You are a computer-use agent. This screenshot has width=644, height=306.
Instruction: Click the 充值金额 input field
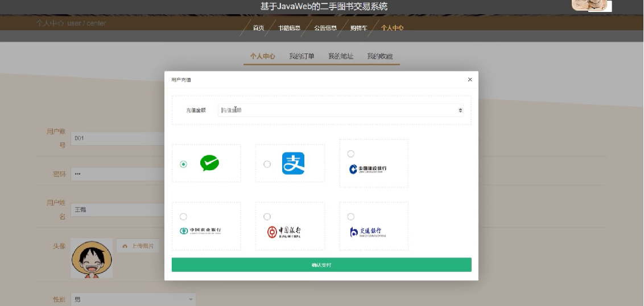click(x=340, y=110)
